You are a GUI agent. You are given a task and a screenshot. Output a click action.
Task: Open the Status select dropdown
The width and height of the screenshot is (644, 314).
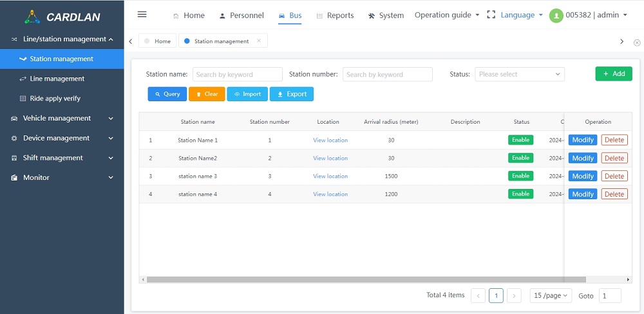click(520, 74)
